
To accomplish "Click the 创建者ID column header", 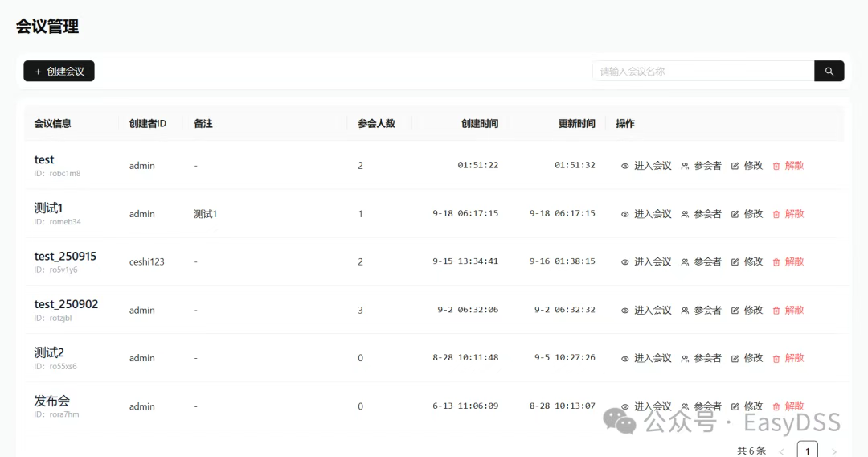I will tap(148, 124).
